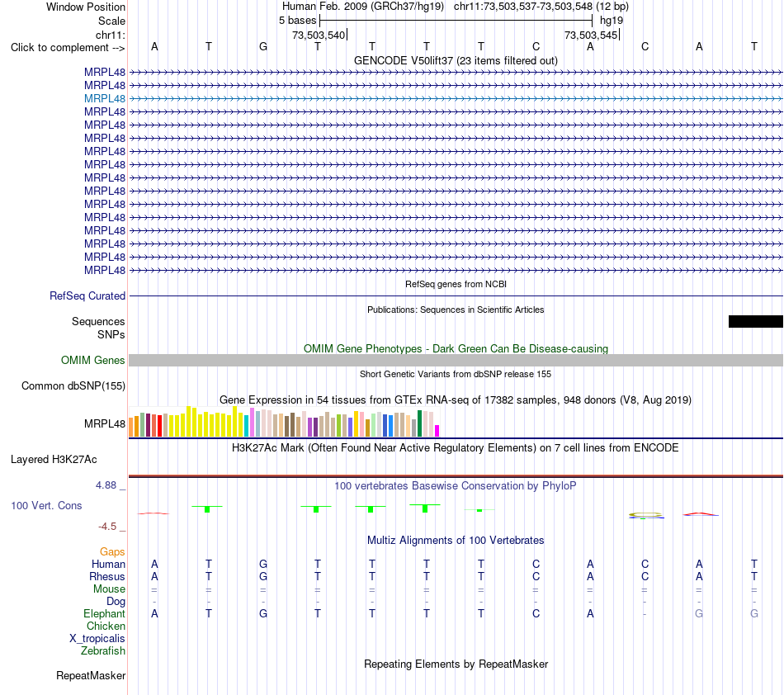This screenshot has height=695, width=784.
Task: Click the Layered H3K27Ac label
Action: 54,460
